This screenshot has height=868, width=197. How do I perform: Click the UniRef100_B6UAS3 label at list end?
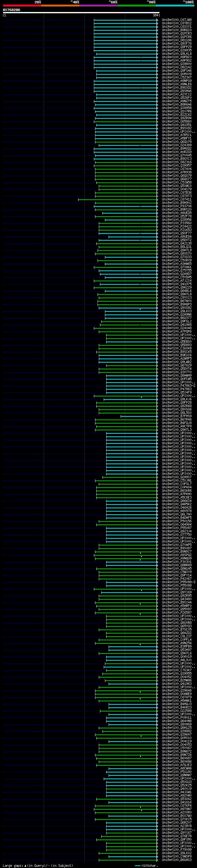[177, 860]
